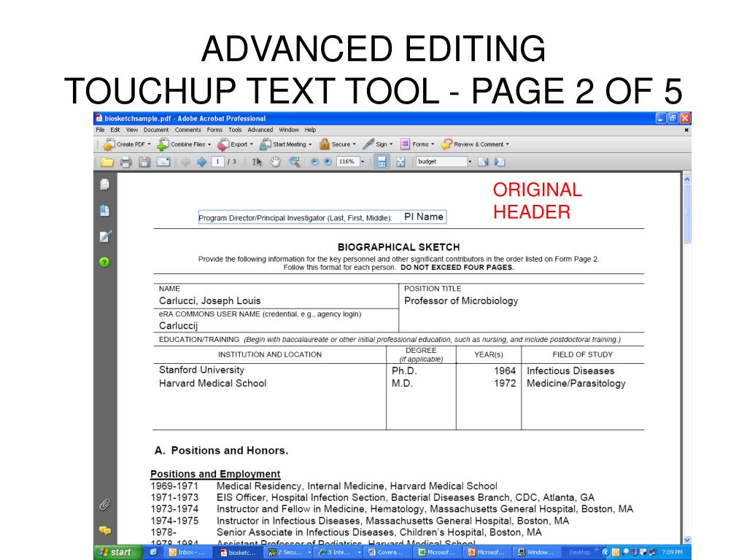Viewport: 747px width, 560px height.
Task: Find previous search result icon
Action: click(x=483, y=162)
